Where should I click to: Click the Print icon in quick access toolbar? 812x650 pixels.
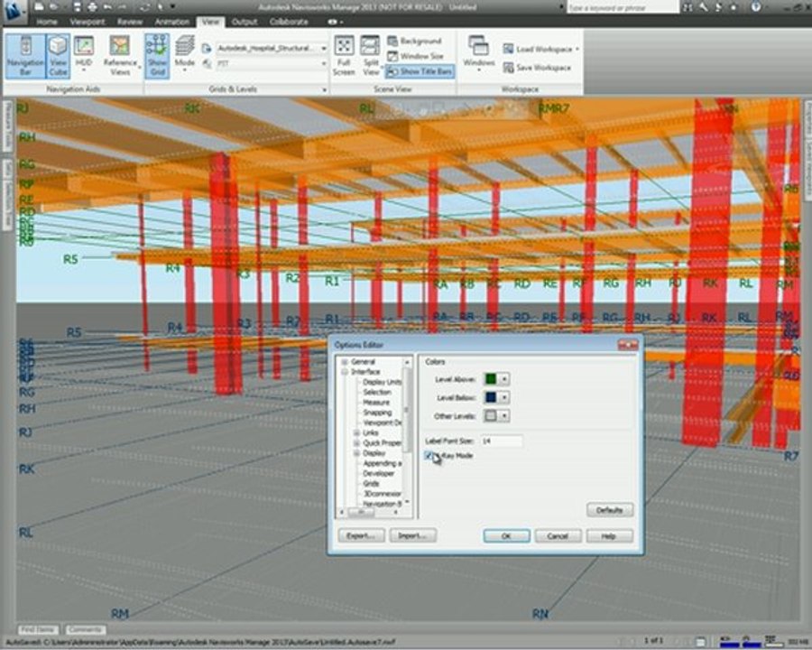[x=92, y=6]
